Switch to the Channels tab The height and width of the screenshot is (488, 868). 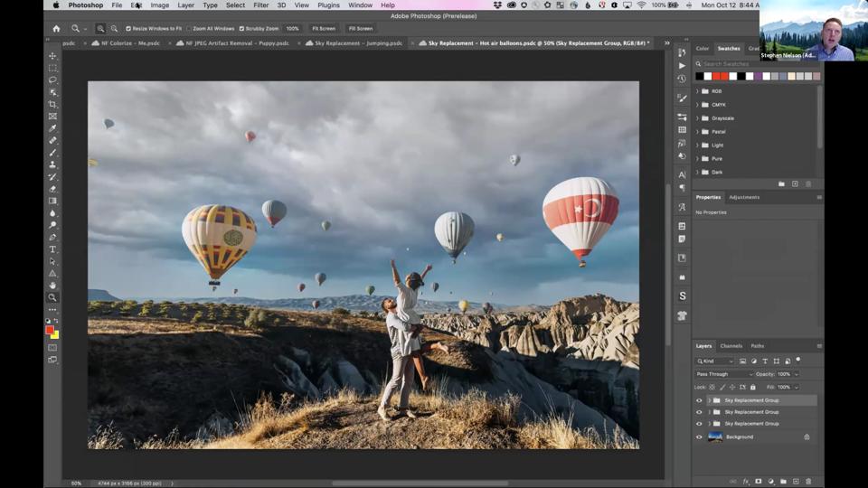[731, 346]
